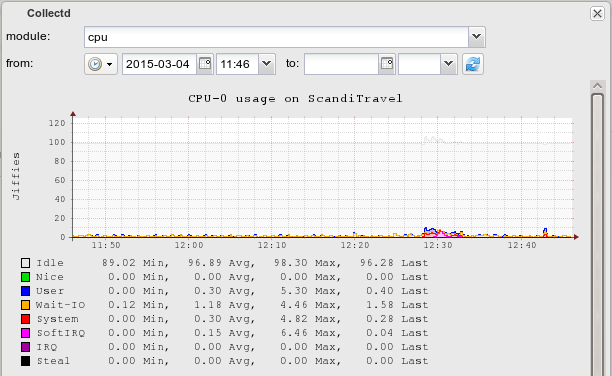The width and height of the screenshot is (612, 376).
Task: Click the 12:30 time axis label
Action: (x=438, y=245)
